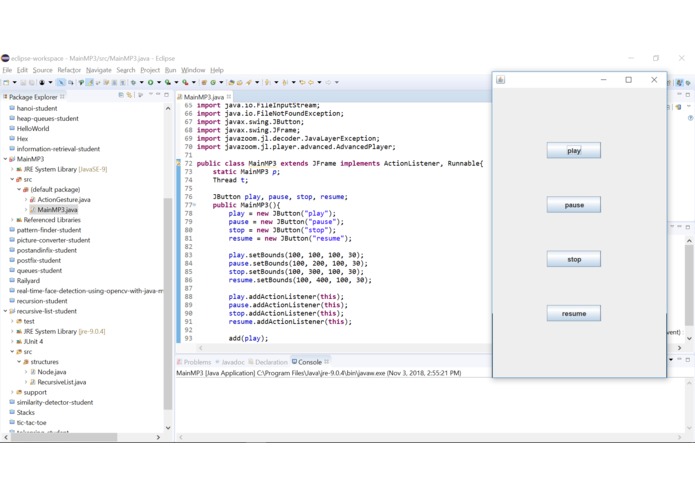Click the Previous Annotation toolbar icon
The image size is (695, 494).
[x=285, y=82]
